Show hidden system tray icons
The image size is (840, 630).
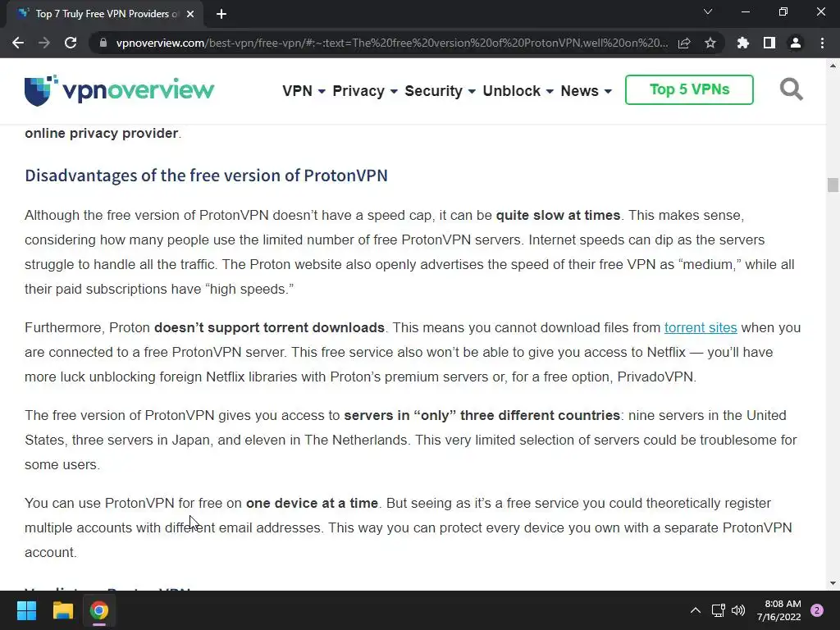696,610
